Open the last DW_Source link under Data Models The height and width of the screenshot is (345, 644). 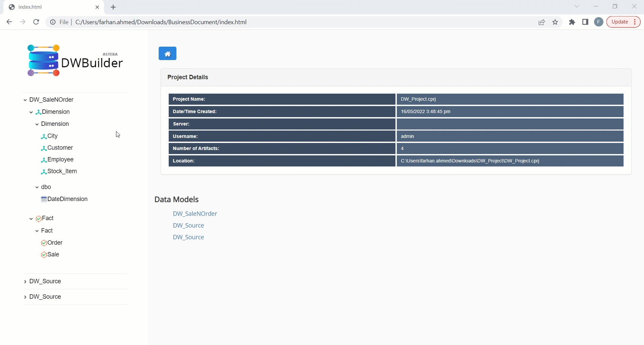click(x=189, y=237)
